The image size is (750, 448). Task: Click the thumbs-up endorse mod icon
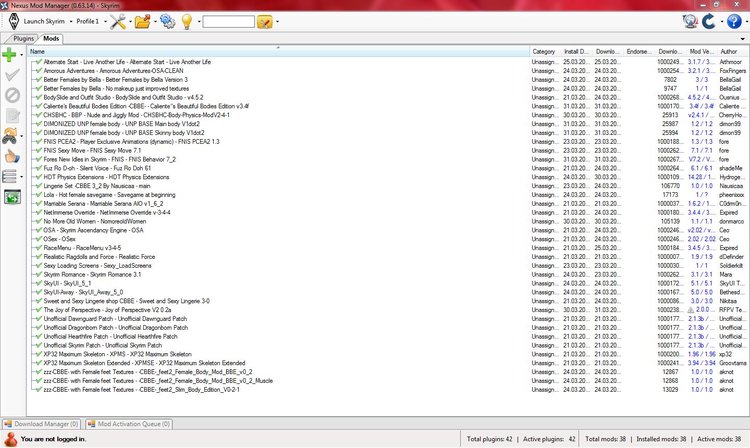click(x=12, y=156)
